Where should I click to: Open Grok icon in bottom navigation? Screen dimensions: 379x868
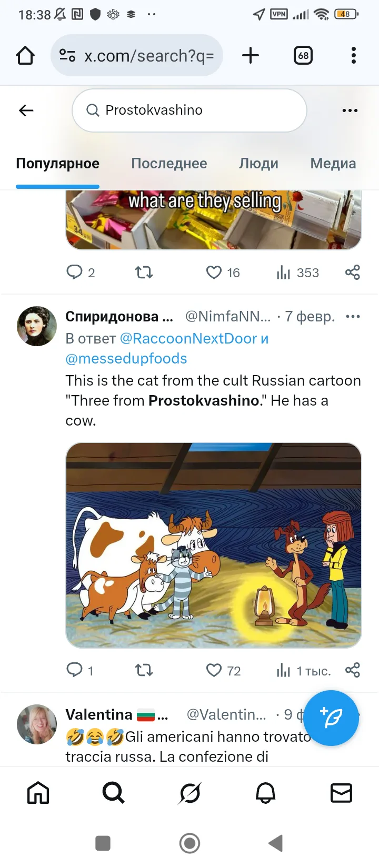point(189,793)
